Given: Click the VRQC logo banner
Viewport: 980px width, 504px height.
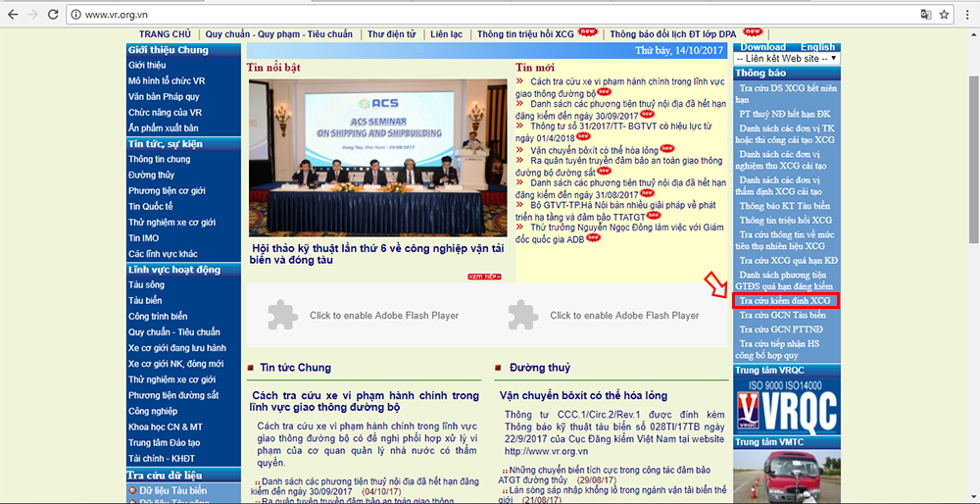Looking at the screenshot, I should [787, 406].
